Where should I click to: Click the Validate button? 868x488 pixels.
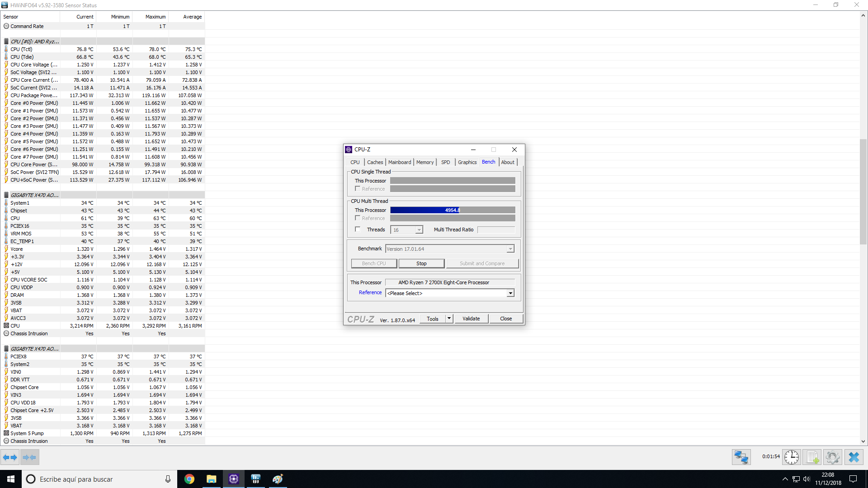click(x=471, y=319)
